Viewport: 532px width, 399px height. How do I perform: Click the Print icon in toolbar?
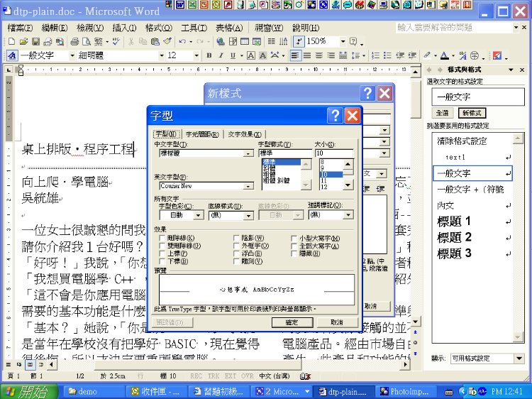click(x=74, y=41)
